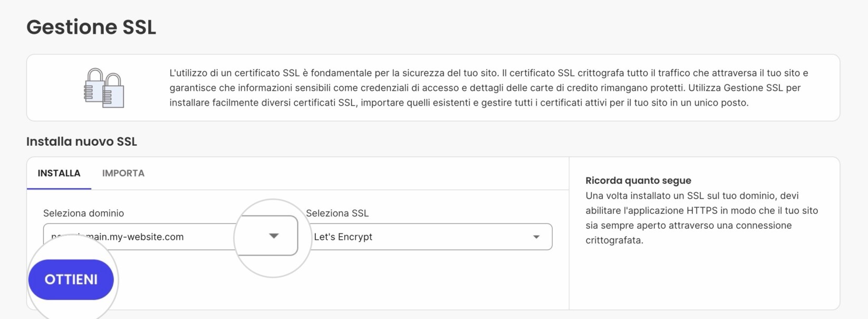Click the Gestione SSL heading
Viewport: 868px width, 319px height.
91,27
